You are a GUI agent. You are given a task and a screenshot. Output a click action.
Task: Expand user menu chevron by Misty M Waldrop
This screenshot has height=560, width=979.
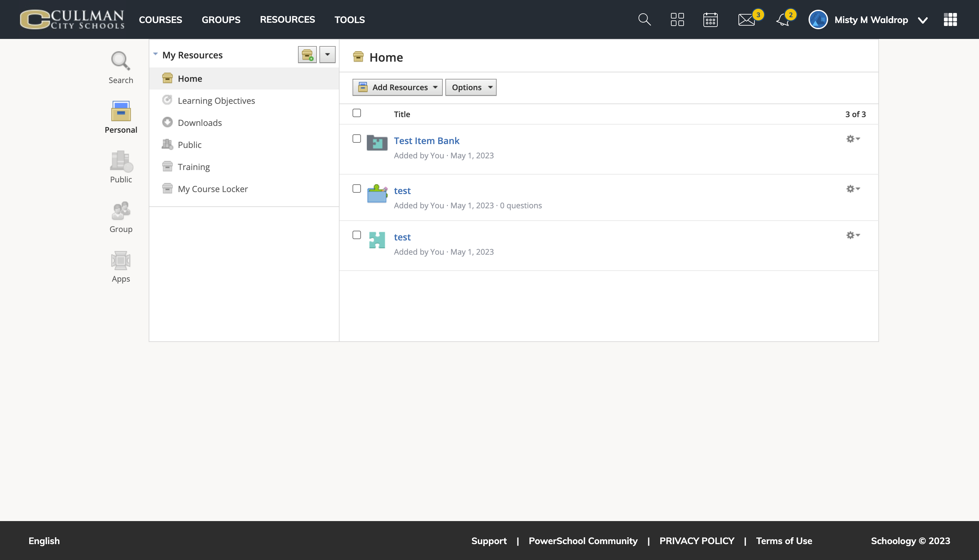[x=923, y=20]
